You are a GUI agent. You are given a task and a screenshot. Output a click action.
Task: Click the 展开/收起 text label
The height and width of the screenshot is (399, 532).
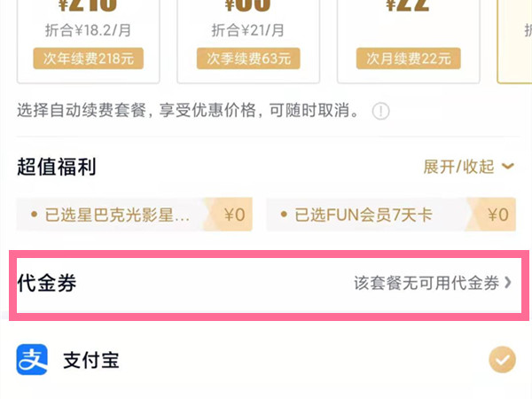point(458,167)
